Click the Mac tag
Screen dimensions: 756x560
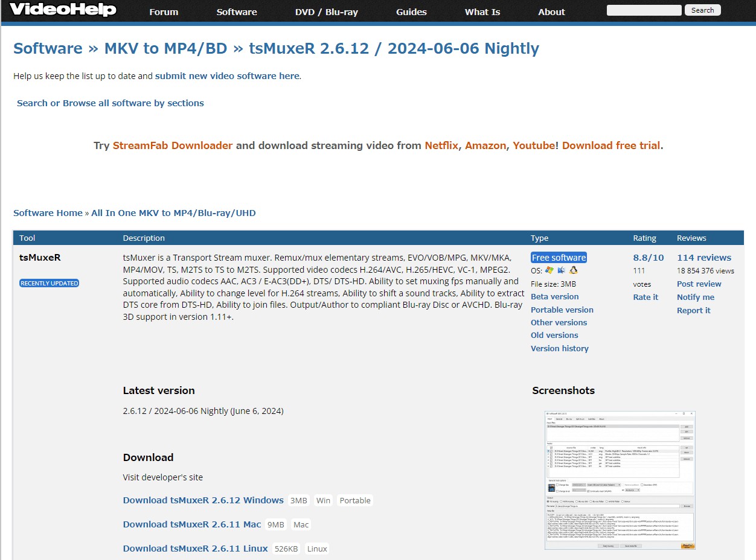tap(301, 524)
